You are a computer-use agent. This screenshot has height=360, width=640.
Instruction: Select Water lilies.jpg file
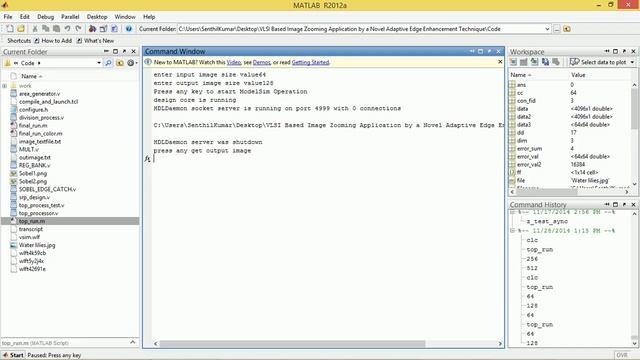pyautogui.click(x=37, y=245)
